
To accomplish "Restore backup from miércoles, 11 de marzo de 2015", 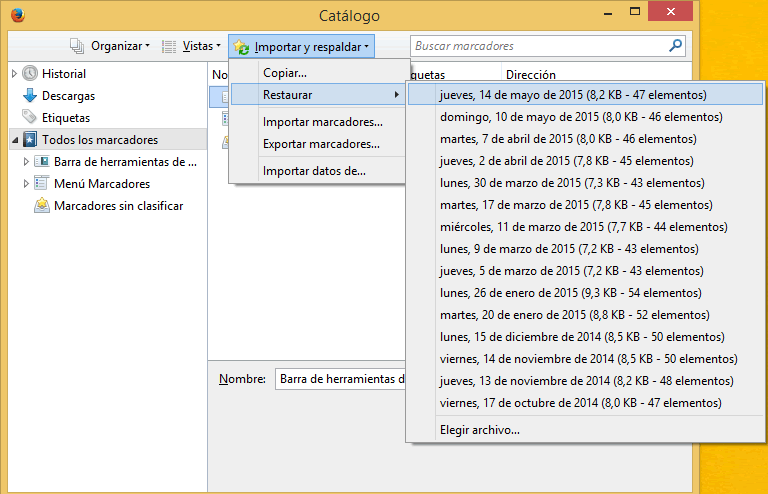I will click(585, 227).
